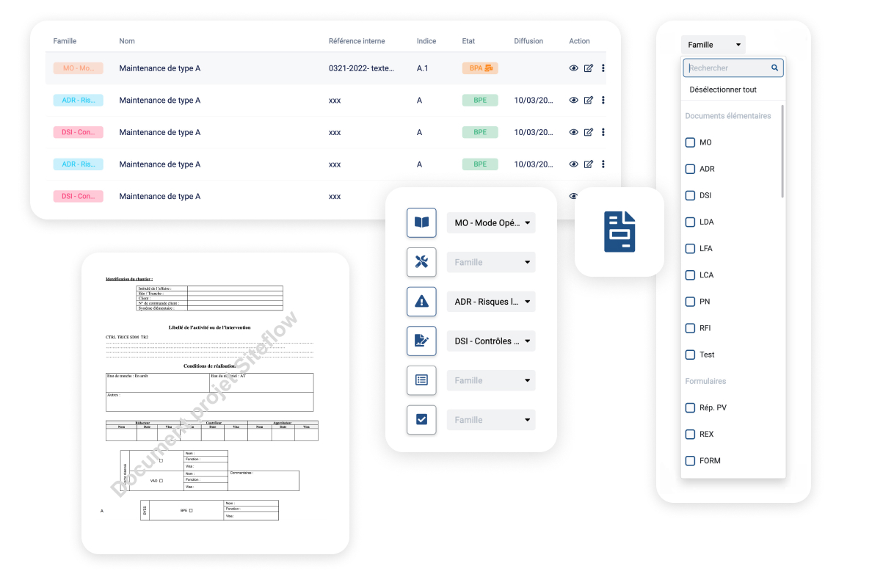Select the book icon for MO documents
This screenshot has height=588, width=883.
(421, 222)
